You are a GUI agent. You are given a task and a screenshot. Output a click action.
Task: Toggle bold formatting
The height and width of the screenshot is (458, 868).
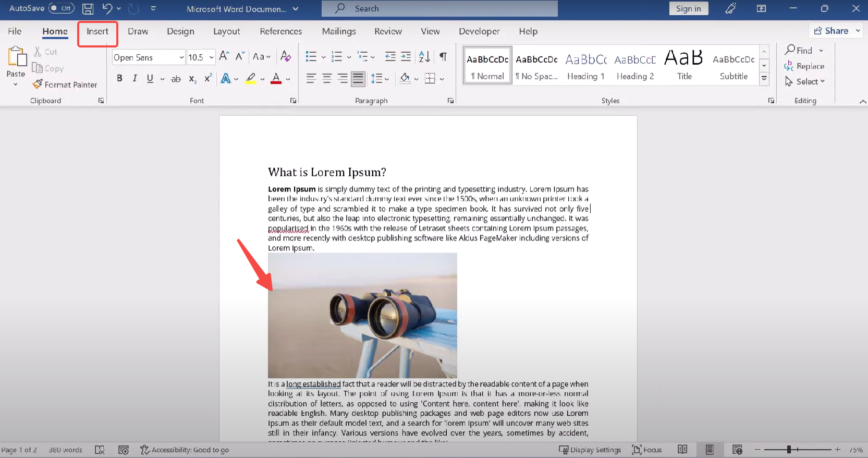(x=119, y=78)
